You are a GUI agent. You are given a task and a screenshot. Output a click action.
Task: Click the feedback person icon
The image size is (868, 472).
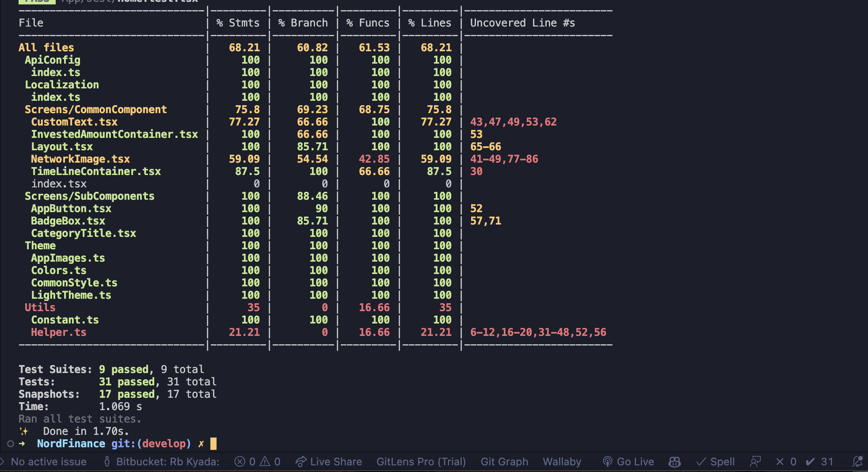[755, 462]
